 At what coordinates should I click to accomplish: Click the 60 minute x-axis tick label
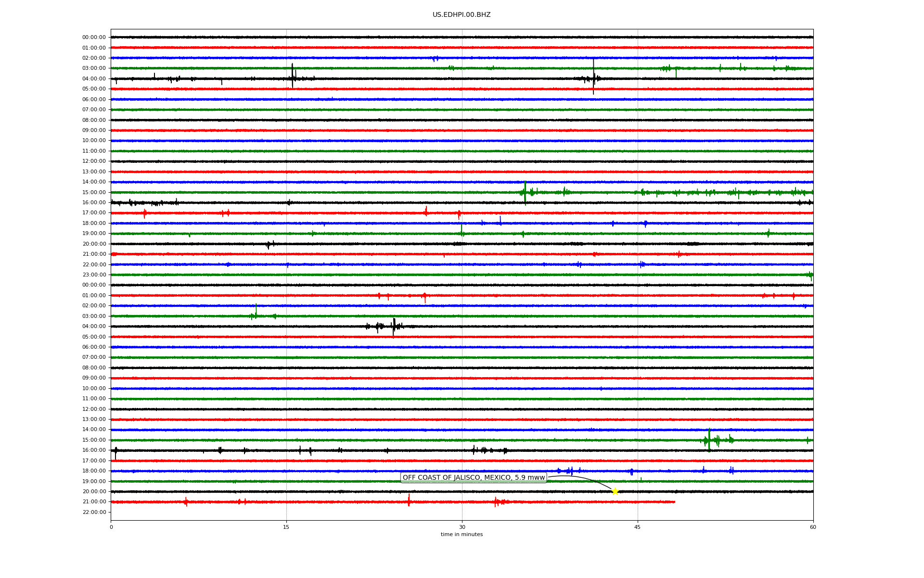click(x=812, y=527)
